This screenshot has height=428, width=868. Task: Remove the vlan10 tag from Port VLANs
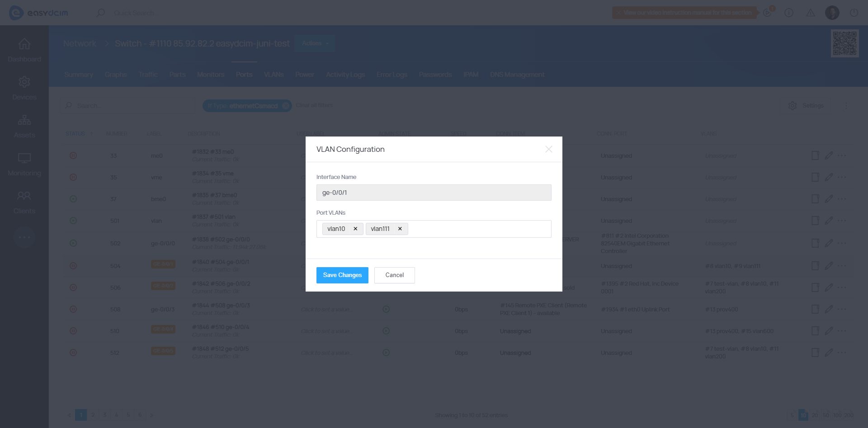click(x=355, y=229)
